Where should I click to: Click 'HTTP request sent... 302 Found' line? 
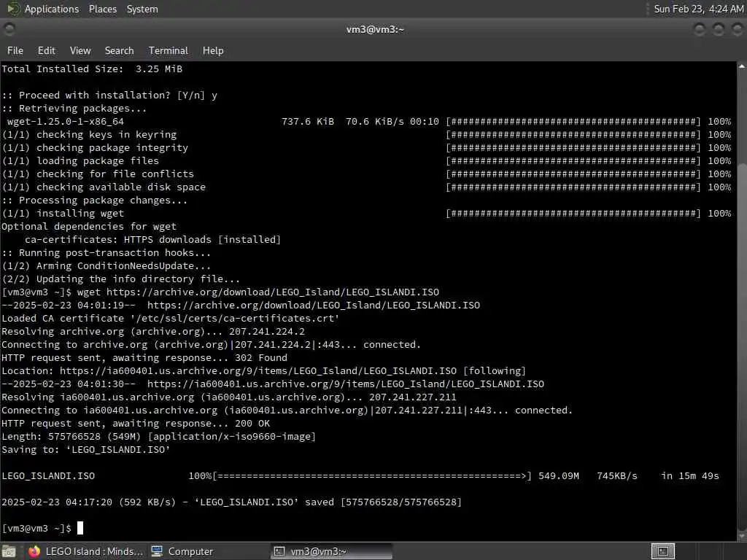click(x=144, y=357)
